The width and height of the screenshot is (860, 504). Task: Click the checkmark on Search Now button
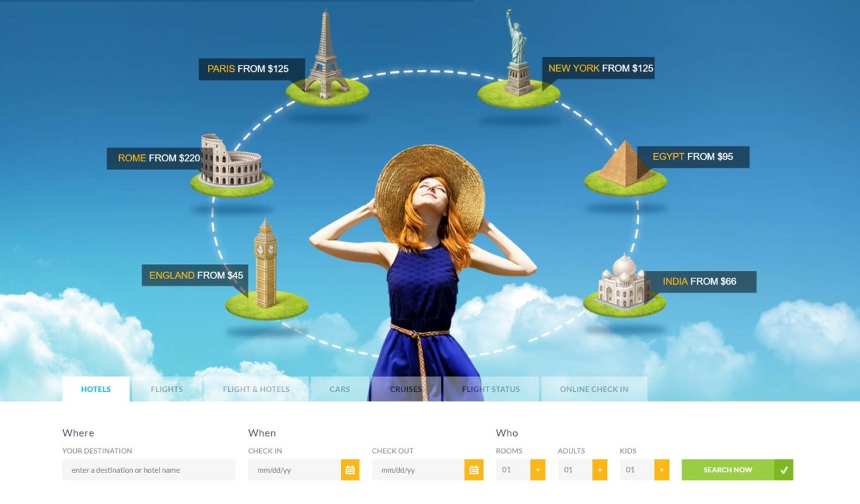pos(785,469)
